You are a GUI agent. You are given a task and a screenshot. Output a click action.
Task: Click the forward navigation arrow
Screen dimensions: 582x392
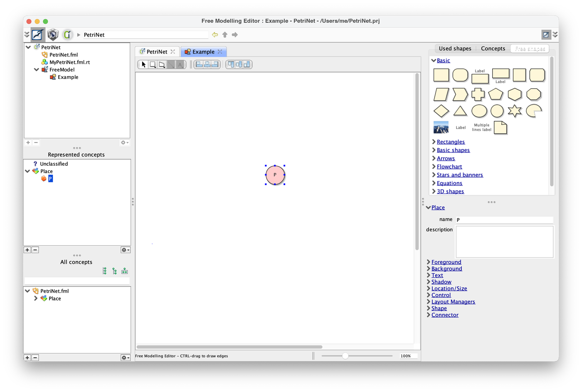[x=235, y=35]
